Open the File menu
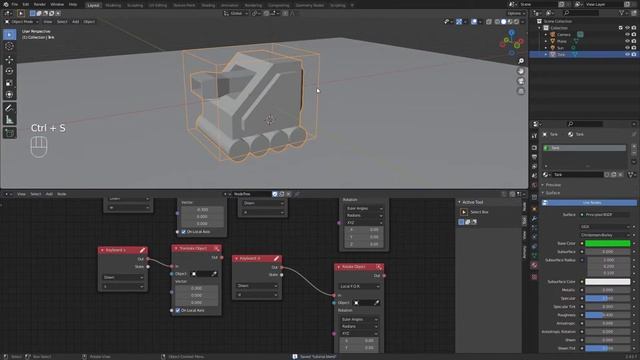The height and width of the screenshot is (360, 640). coord(15,4)
